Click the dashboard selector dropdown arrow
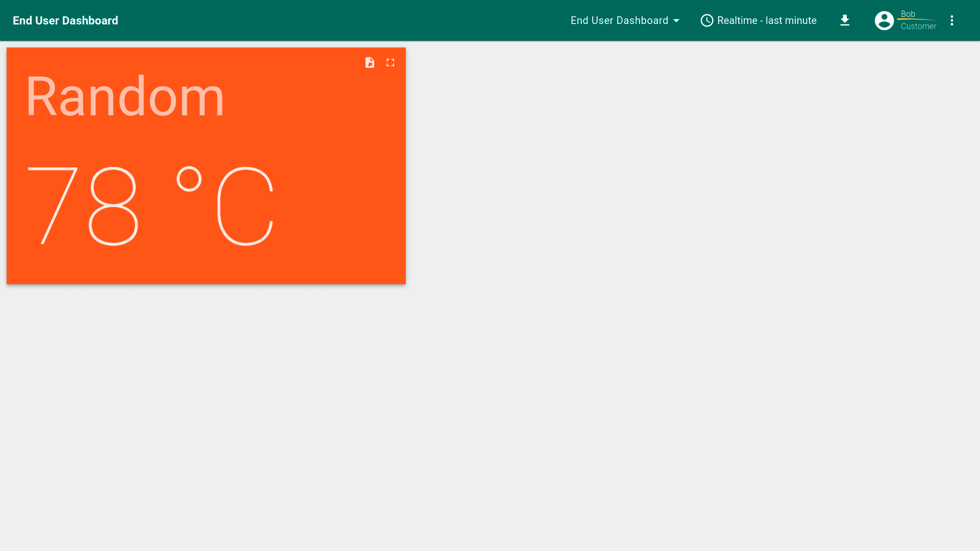Image resolution: width=980 pixels, height=551 pixels. (676, 21)
